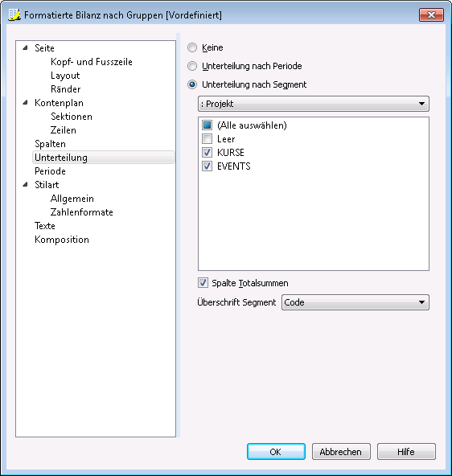Open the Überschrift Segment Code dropdown

point(355,302)
